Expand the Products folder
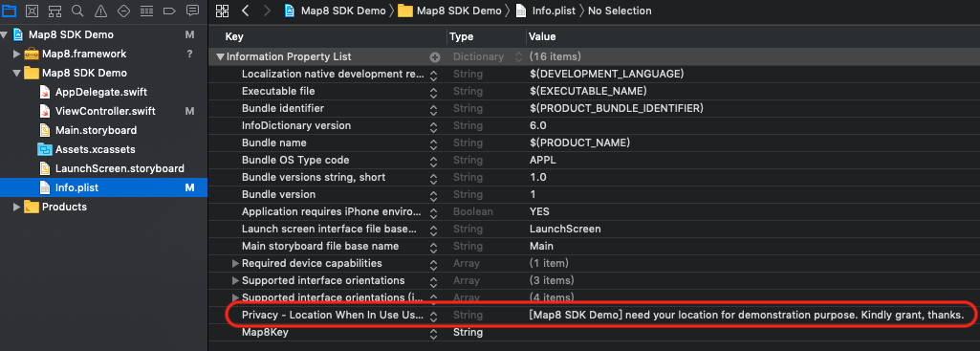The height and width of the screenshot is (351, 980). pos(17,208)
